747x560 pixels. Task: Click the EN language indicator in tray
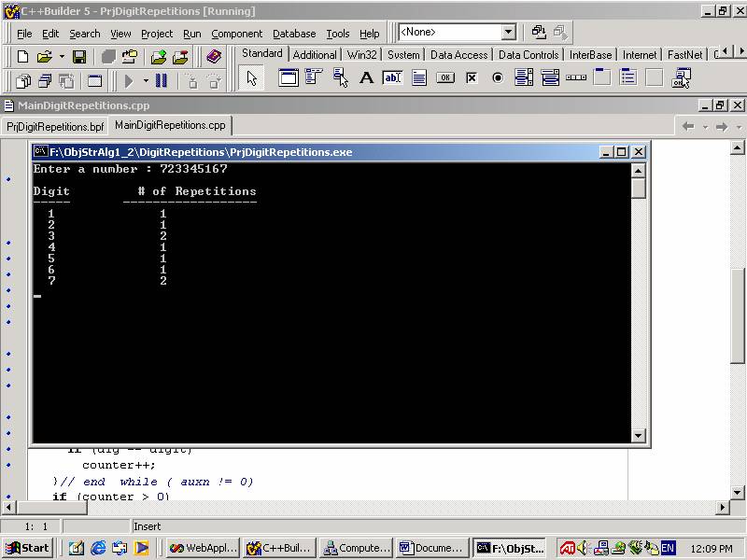(x=668, y=548)
